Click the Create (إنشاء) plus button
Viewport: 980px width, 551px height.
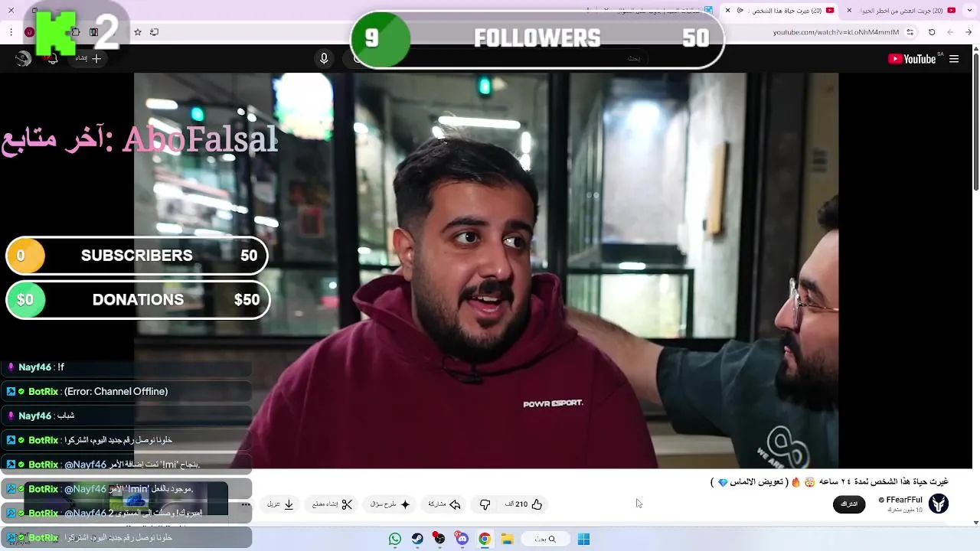[88, 58]
